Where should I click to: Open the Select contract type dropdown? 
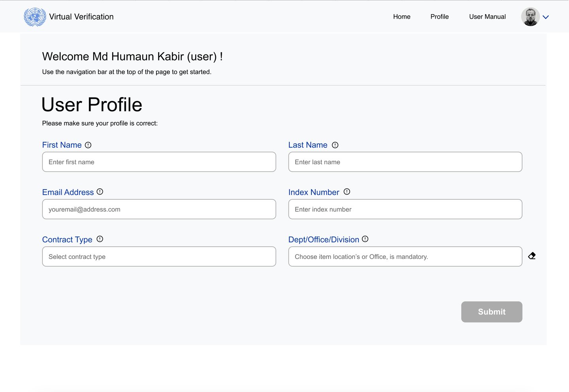[x=159, y=257]
